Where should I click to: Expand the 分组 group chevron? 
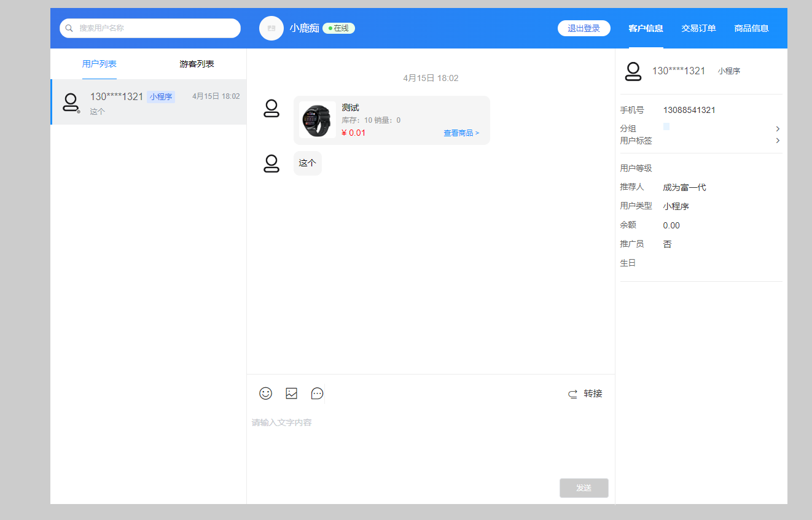(778, 129)
